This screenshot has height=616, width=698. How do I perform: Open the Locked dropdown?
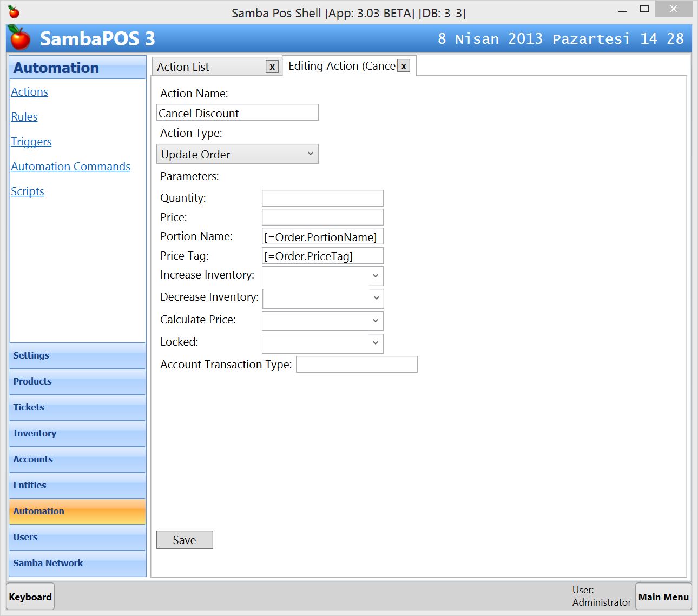(x=322, y=343)
